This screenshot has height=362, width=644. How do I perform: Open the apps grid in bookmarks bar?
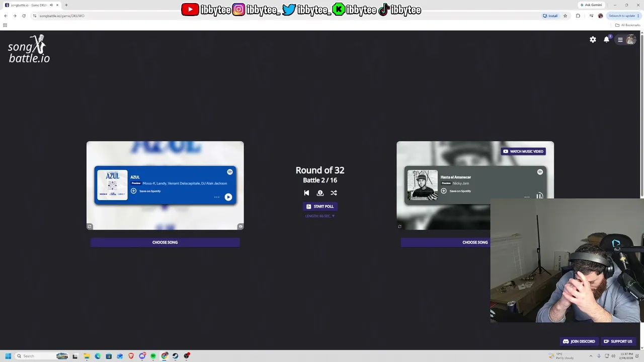click(x=5, y=25)
